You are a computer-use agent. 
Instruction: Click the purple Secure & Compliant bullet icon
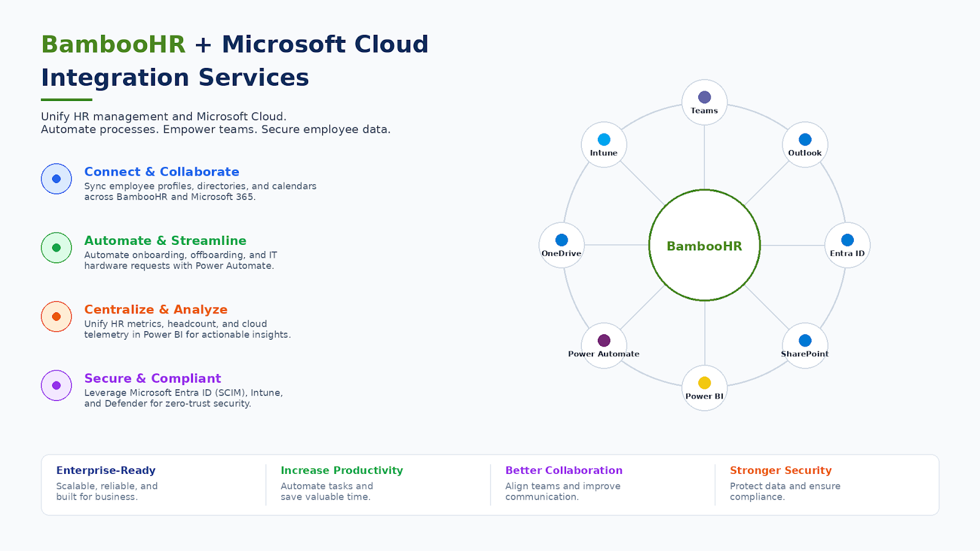coord(56,386)
